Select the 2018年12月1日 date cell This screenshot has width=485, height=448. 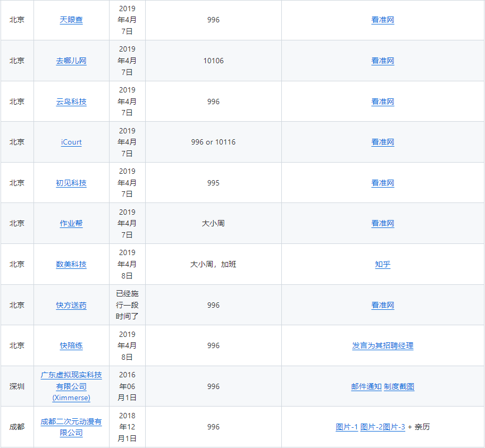(127, 427)
